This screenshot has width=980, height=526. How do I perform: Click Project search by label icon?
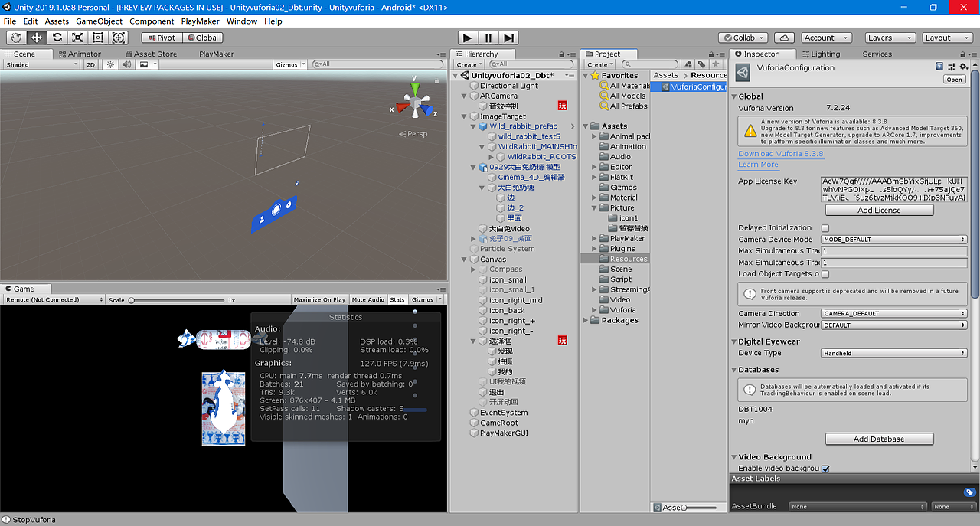tap(702, 65)
